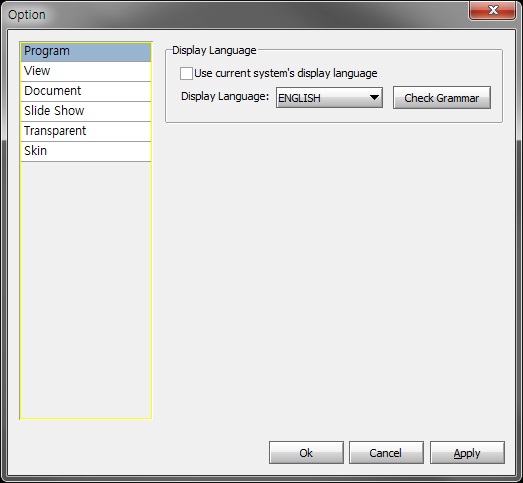Choose the Slide Show category
Viewport: 523px width, 483px height.
(x=86, y=111)
